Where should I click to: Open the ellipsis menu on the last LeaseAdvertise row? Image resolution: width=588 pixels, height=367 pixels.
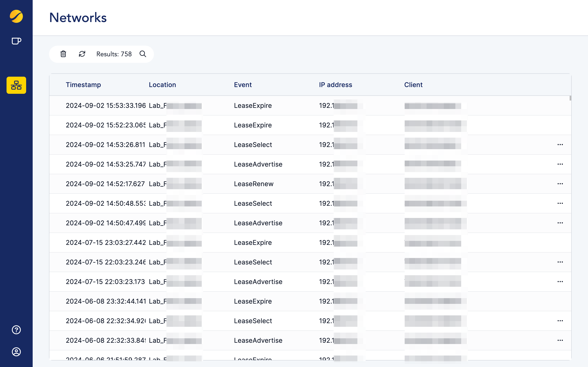(x=560, y=340)
